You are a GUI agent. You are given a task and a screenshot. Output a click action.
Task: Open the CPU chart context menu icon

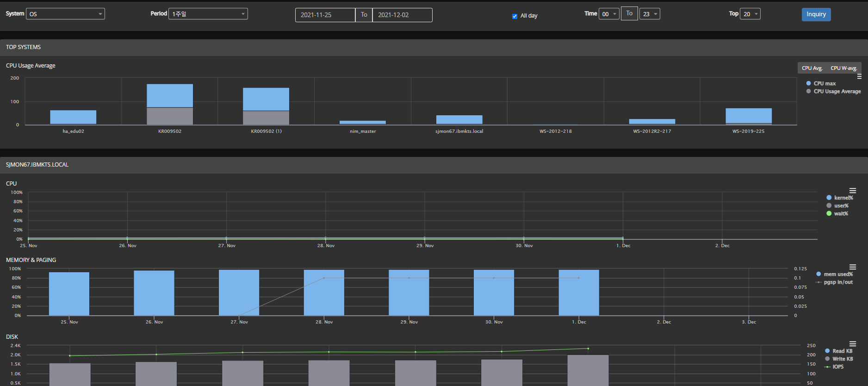(x=853, y=191)
